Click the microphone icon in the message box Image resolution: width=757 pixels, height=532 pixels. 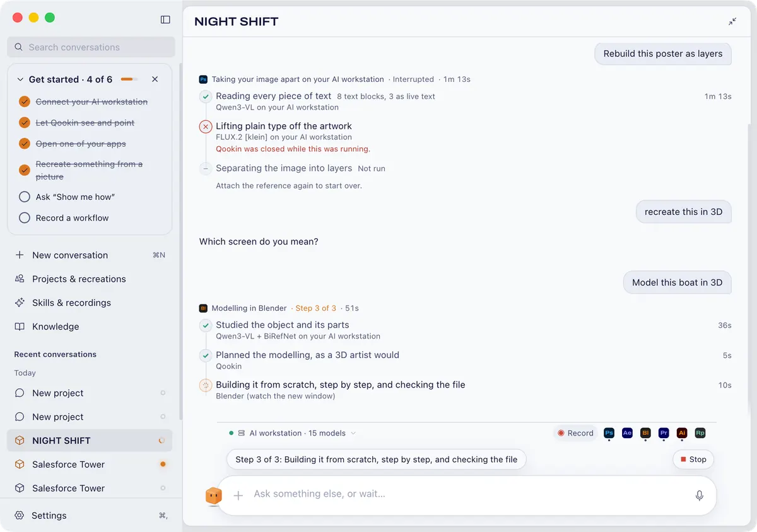(699, 495)
